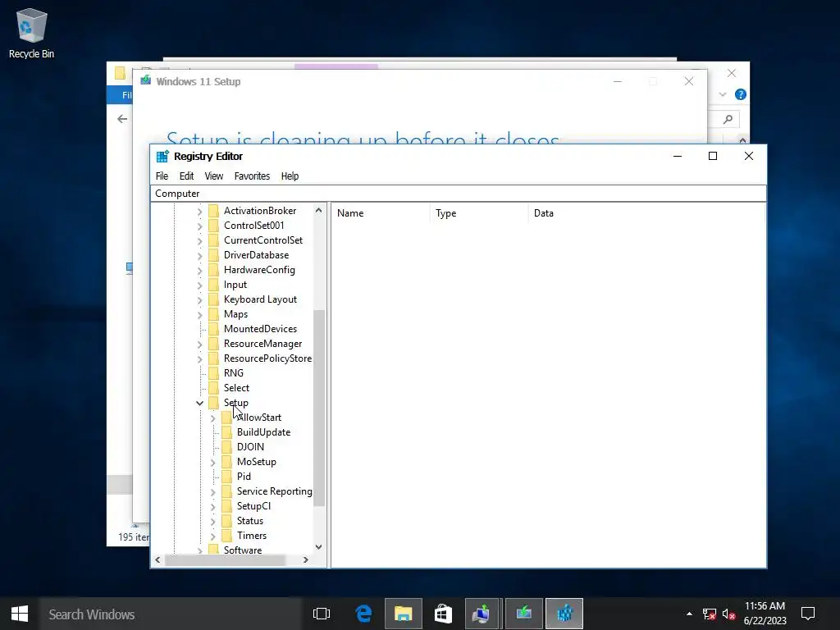Screen dimensions: 840x630
Task: Click the Name column header
Action: point(381,213)
